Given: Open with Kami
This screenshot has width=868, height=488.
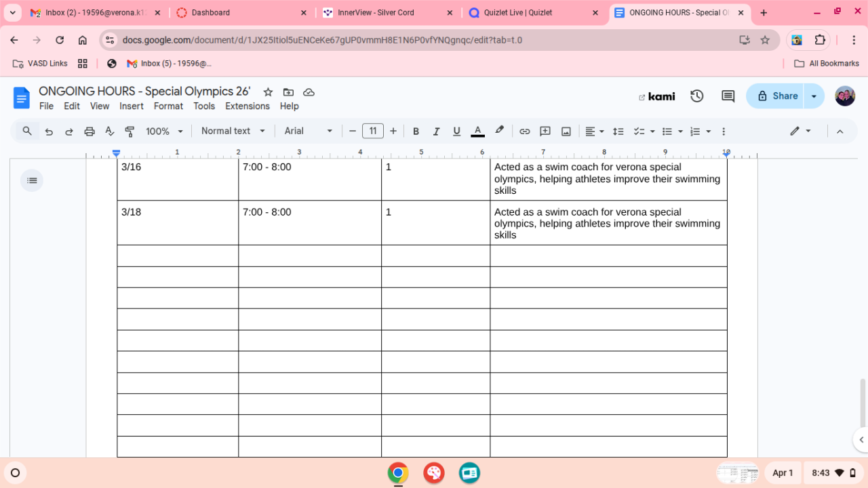Looking at the screenshot, I should (657, 96).
